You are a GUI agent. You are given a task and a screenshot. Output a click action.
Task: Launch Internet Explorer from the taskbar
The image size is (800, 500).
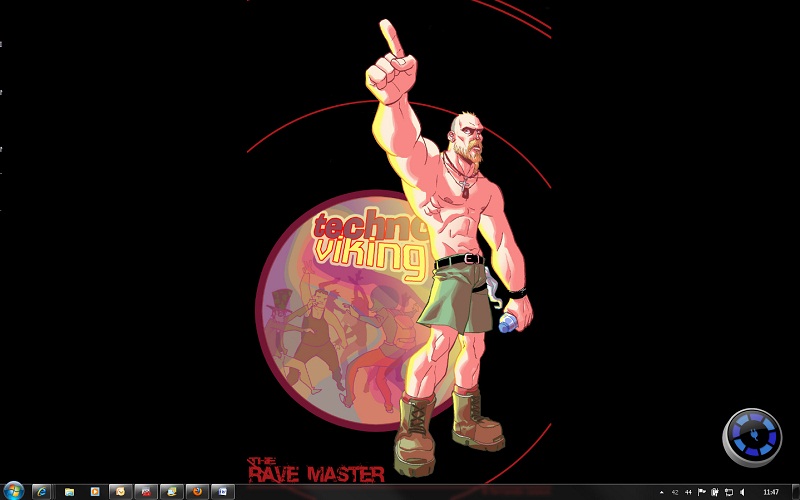point(42,492)
